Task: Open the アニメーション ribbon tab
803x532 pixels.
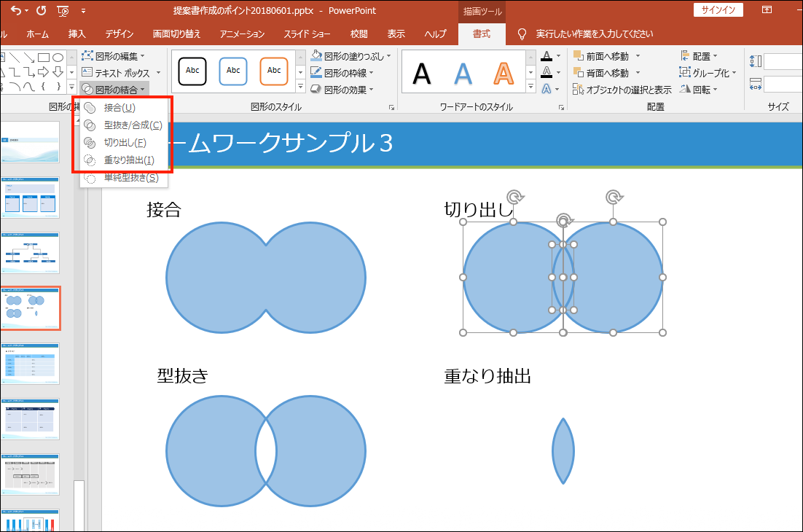Action: (x=242, y=34)
